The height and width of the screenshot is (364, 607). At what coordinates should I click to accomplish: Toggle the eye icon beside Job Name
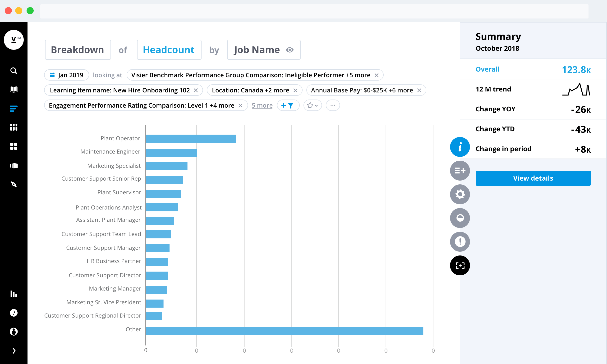pyautogui.click(x=290, y=50)
